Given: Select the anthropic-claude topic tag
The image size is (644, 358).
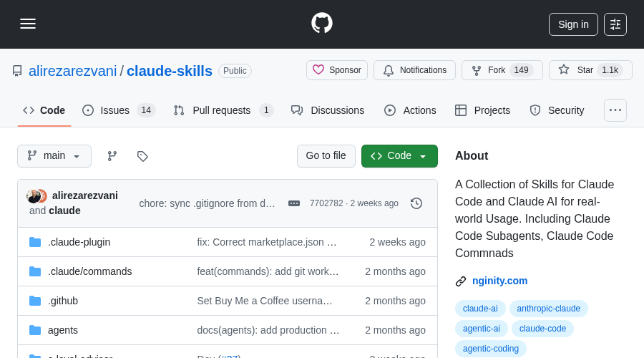Looking at the screenshot, I should click(x=548, y=309).
